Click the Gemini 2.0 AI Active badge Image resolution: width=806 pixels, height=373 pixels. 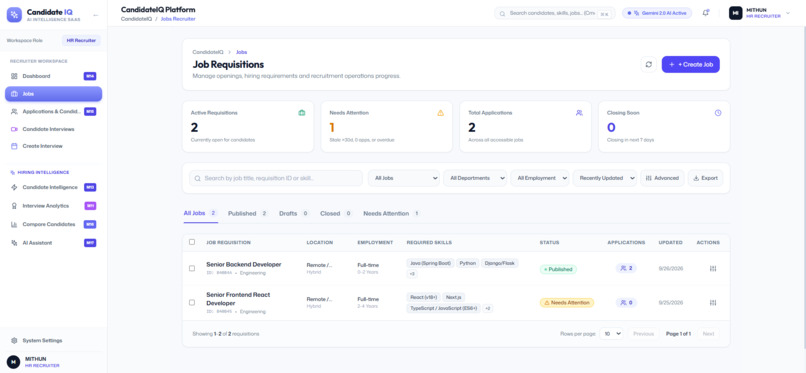(x=657, y=13)
